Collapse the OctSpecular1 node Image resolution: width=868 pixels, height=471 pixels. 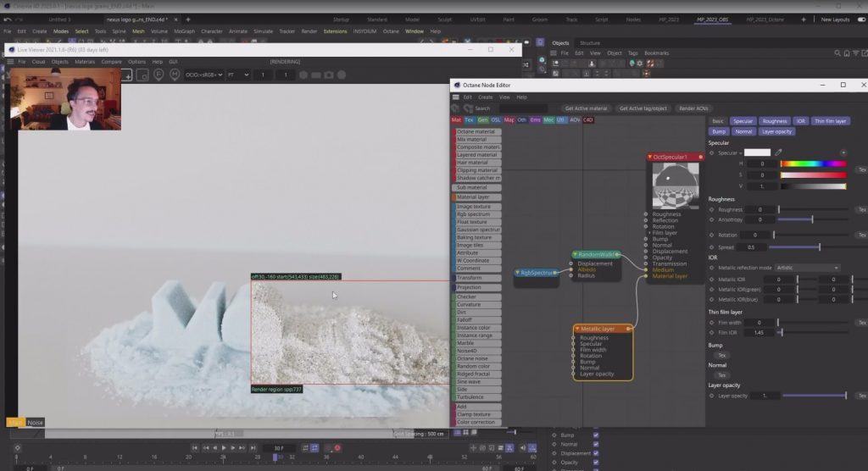point(650,158)
